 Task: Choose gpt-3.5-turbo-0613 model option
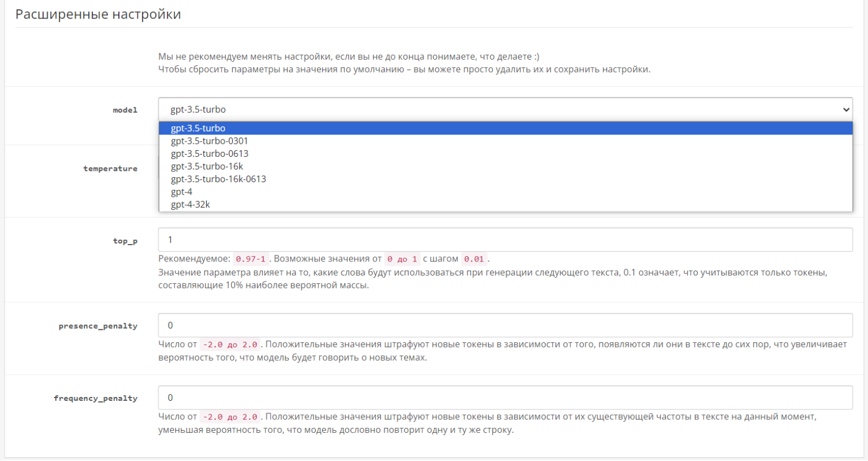(506, 153)
